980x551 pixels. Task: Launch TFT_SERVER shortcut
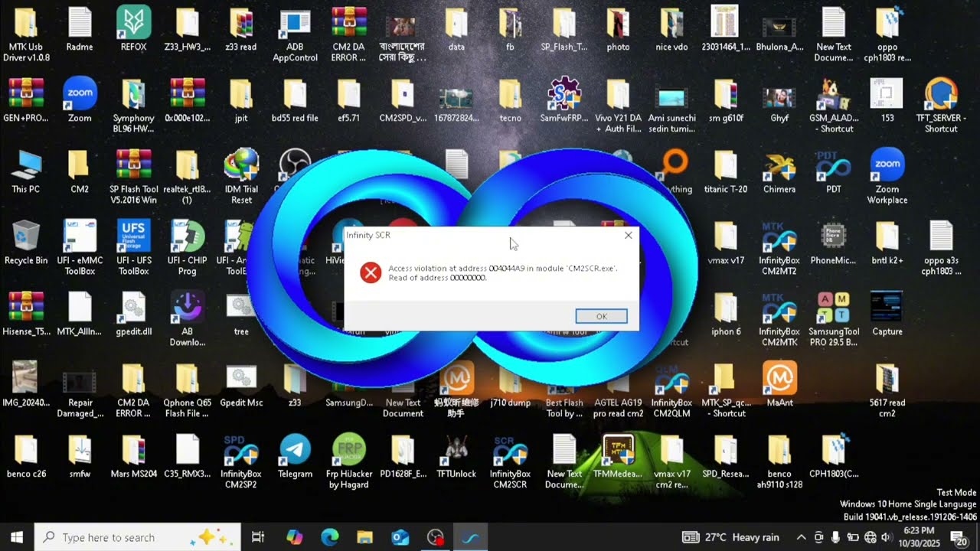coord(941,106)
